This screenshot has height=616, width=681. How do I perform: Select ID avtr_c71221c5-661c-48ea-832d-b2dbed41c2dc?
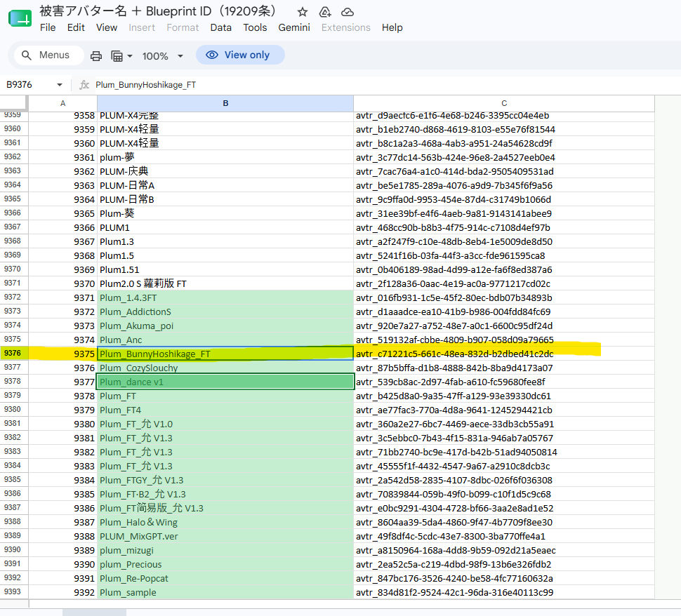(504, 354)
